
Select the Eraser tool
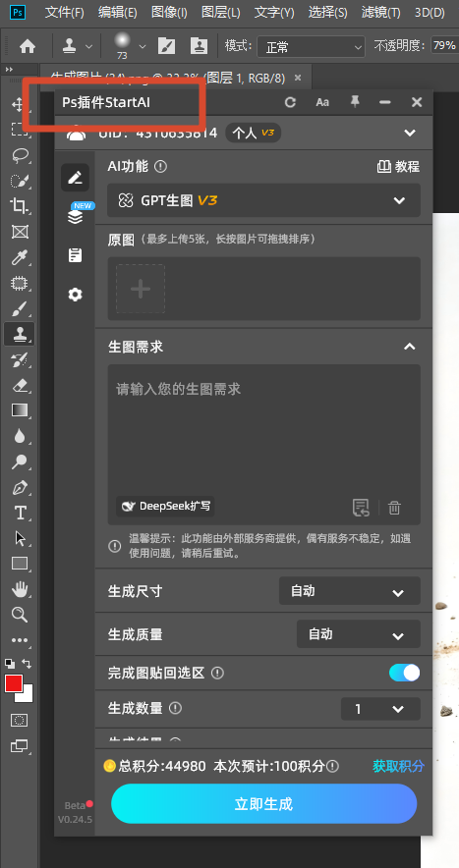[x=20, y=385]
